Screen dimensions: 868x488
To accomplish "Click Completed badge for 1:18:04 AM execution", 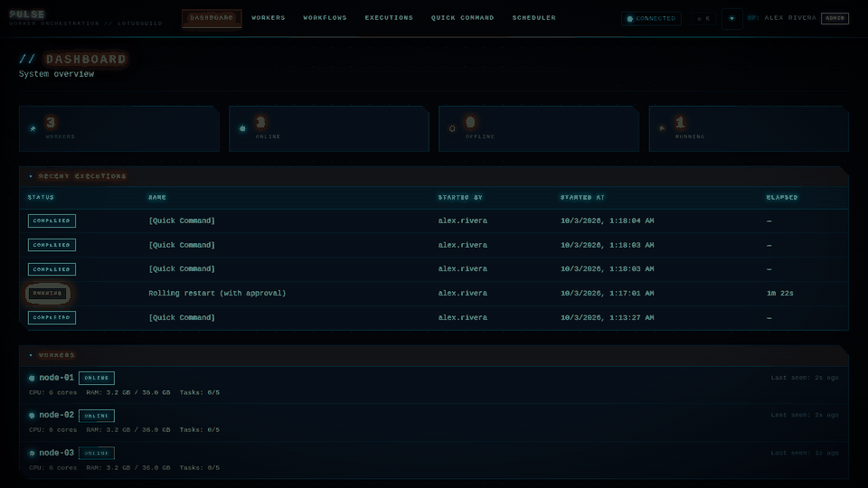I will coord(52,221).
